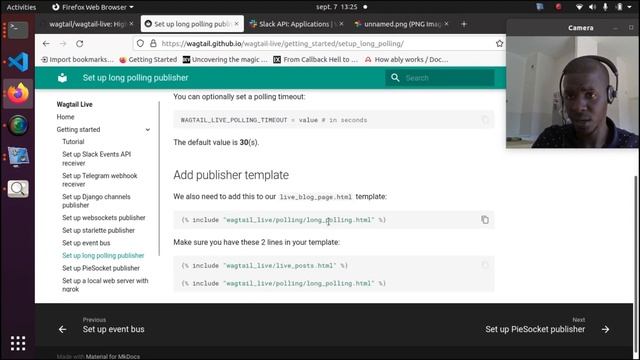The width and height of the screenshot is (640, 360).
Task: Click the shield tracking protection icon
Action: 140,43
